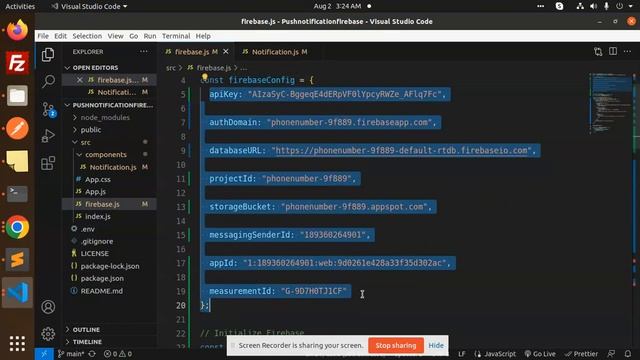This screenshot has width=640, height=360.
Task: Open the LICENSE file
Action: click(x=94, y=253)
